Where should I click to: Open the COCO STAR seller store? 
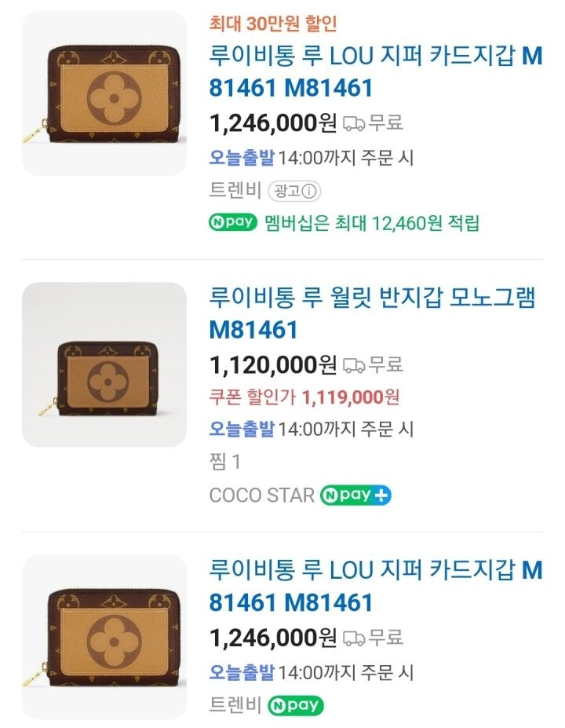coord(262,496)
